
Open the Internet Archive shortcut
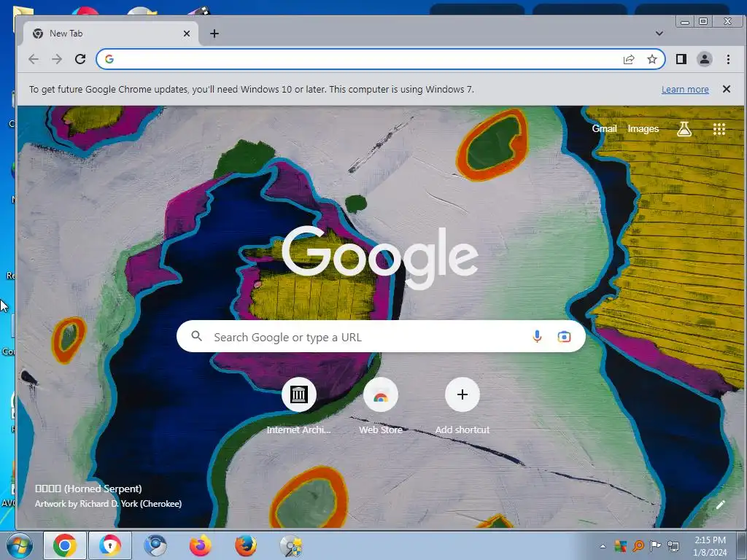(x=298, y=394)
